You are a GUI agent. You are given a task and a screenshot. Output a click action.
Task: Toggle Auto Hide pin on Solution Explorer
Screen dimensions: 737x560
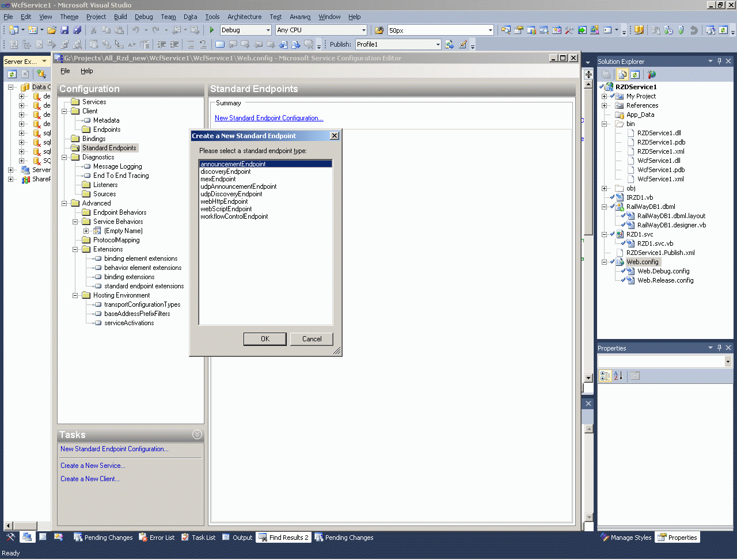click(x=719, y=61)
